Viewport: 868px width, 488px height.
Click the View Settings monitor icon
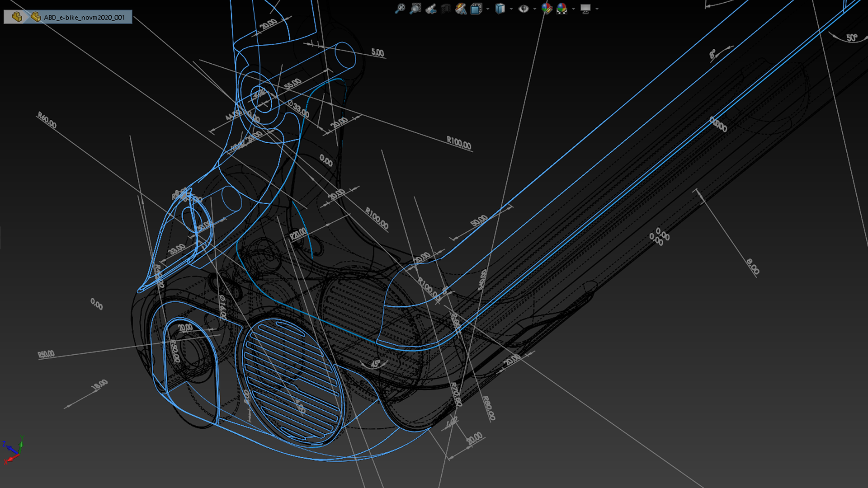click(x=585, y=9)
